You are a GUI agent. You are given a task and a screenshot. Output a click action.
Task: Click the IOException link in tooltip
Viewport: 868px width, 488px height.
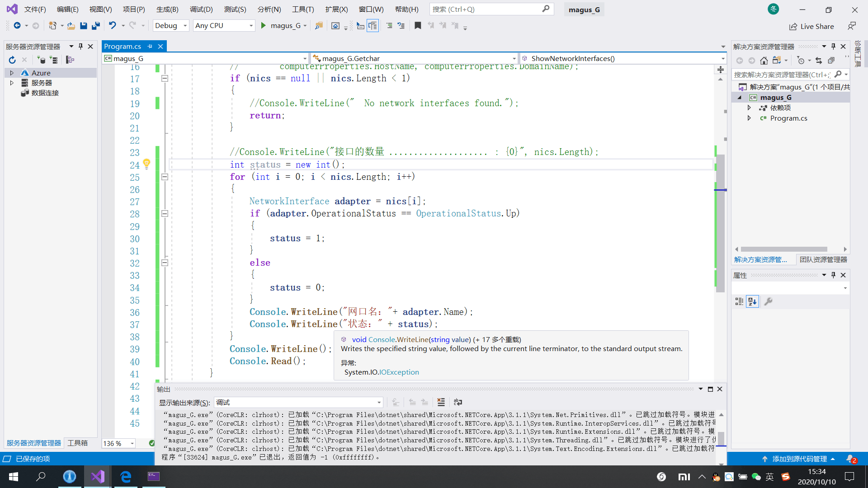coord(399,372)
